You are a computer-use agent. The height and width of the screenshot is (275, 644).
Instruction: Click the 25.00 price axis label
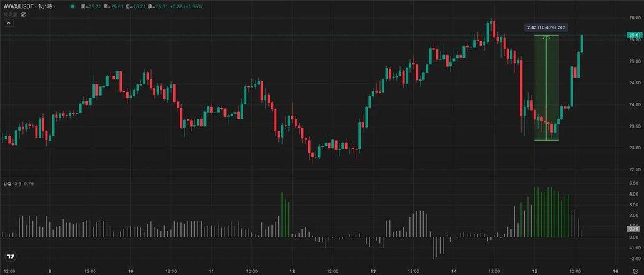point(634,61)
